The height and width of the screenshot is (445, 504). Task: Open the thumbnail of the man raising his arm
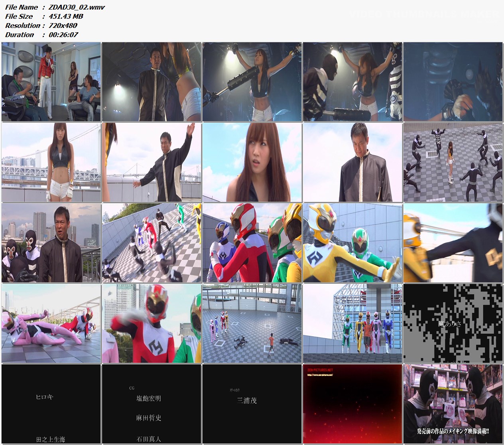(152, 162)
